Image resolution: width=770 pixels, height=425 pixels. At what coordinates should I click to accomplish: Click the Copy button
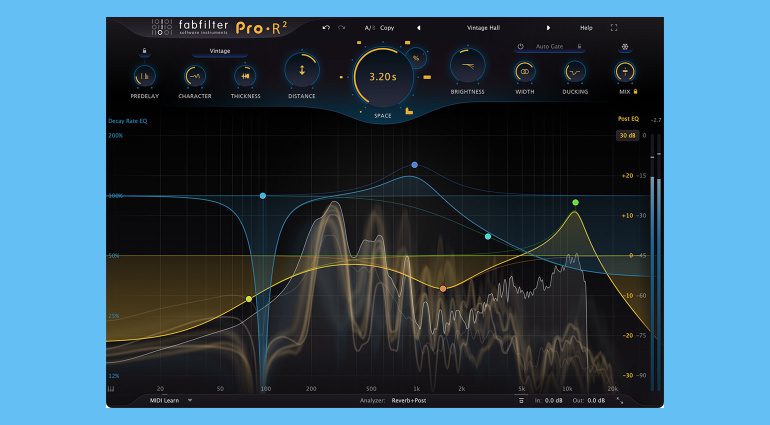387,28
